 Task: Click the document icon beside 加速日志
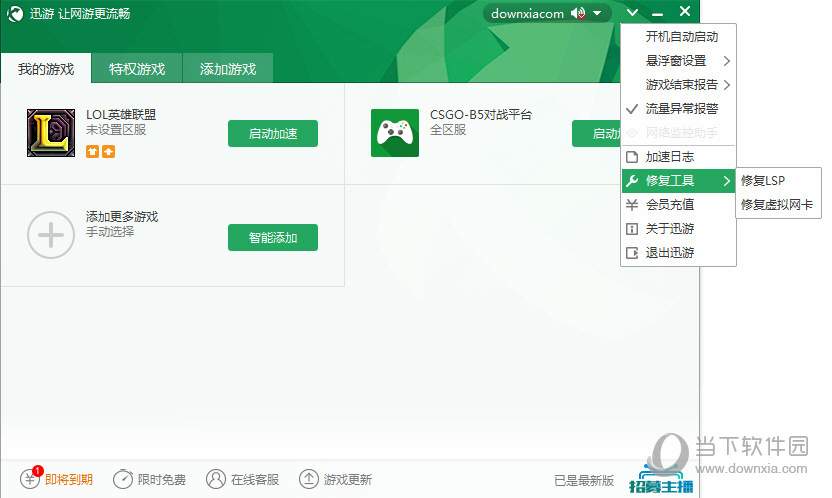[631, 156]
